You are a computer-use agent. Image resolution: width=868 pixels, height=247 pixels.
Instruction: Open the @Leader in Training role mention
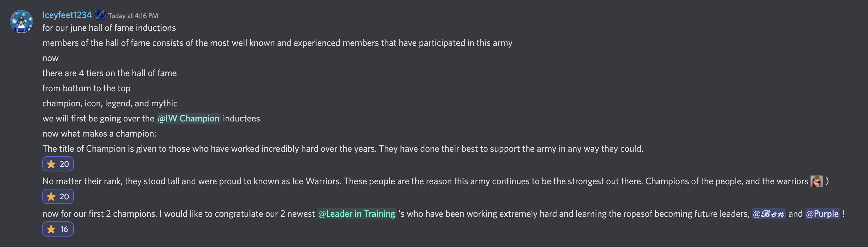pyautogui.click(x=356, y=214)
